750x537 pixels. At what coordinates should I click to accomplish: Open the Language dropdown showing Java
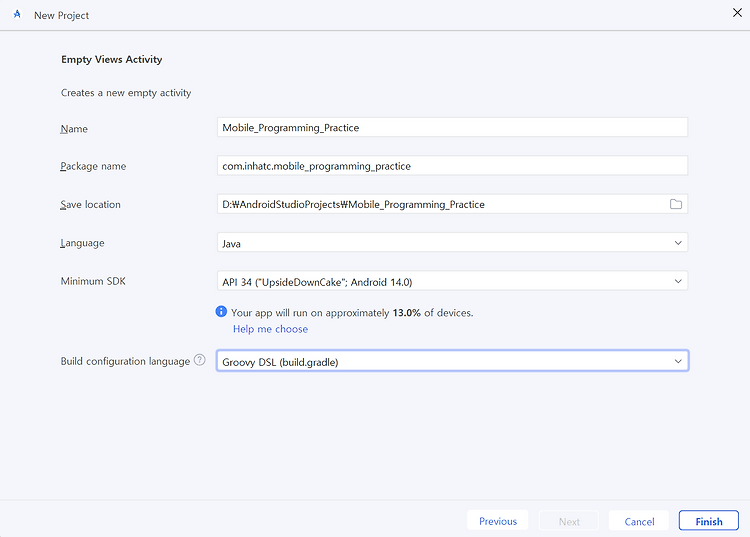tap(452, 242)
